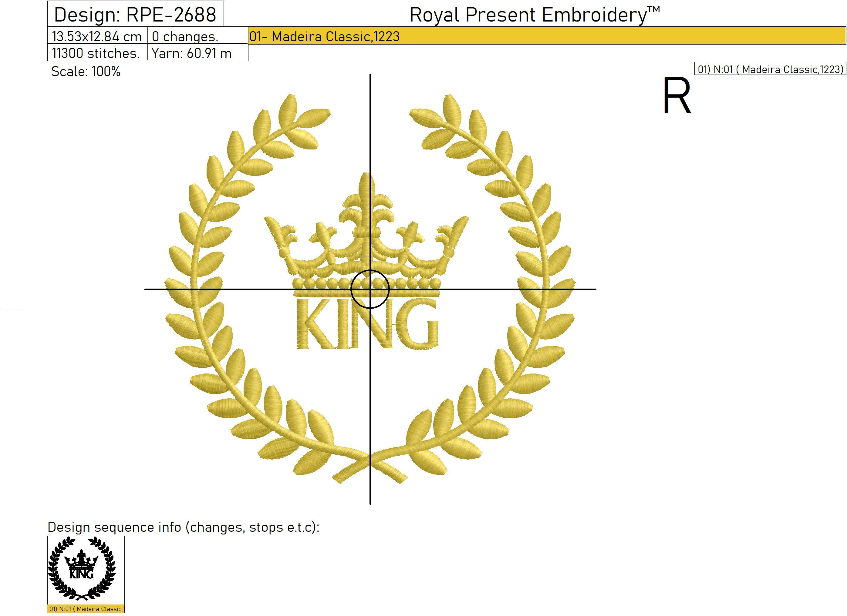The image size is (847, 616).
Task: Click the top-right N:01 Madeira Classic label
Action: click(770, 69)
